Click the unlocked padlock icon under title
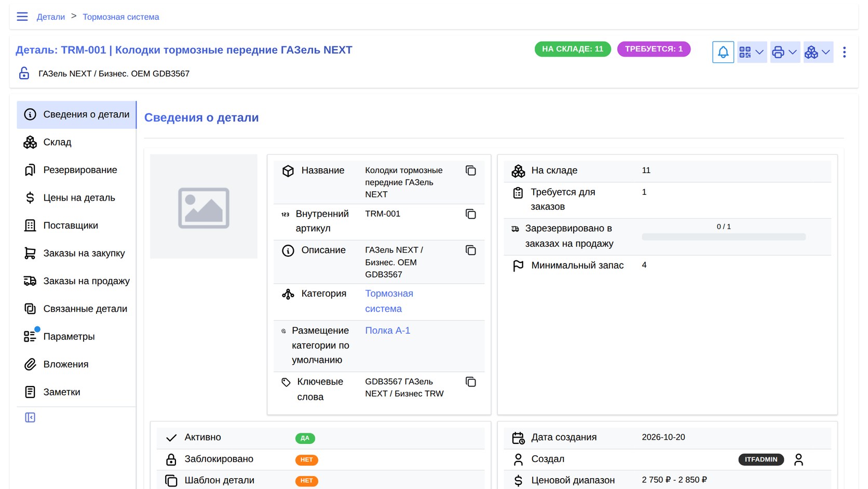 [24, 73]
